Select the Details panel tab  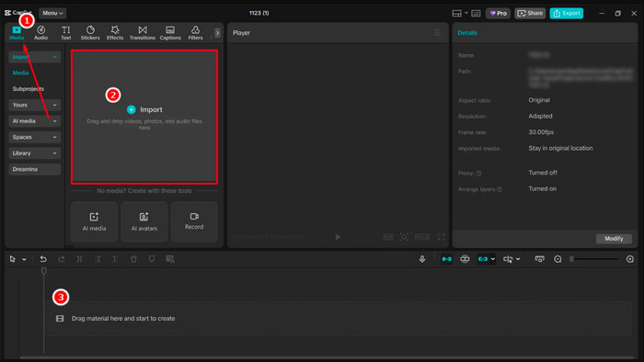tap(467, 33)
